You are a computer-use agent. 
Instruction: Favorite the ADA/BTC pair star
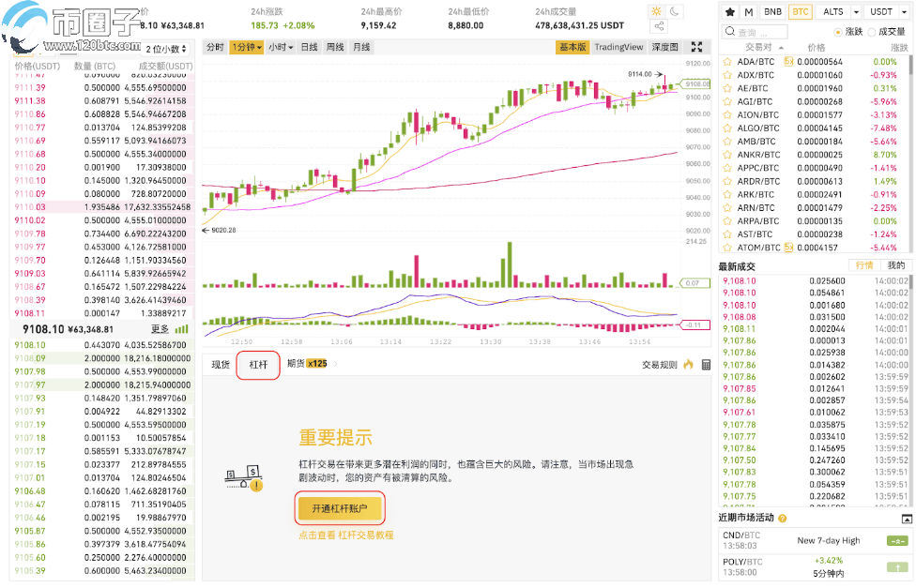[727, 62]
